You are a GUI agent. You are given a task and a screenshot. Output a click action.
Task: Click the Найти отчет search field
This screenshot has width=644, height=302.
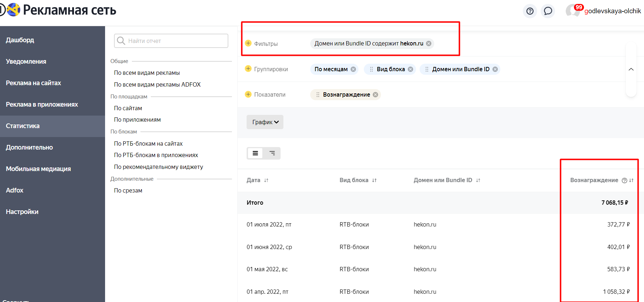point(175,41)
